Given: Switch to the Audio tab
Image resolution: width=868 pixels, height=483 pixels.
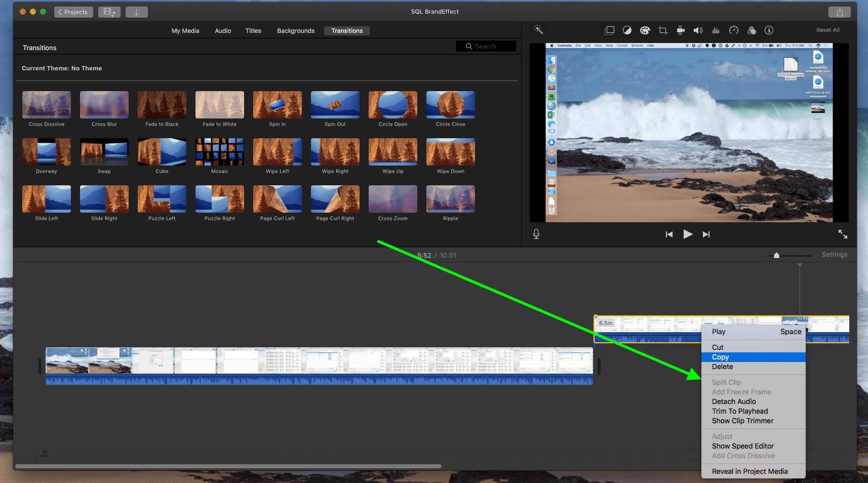Looking at the screenshot, I should click(222, 30).
